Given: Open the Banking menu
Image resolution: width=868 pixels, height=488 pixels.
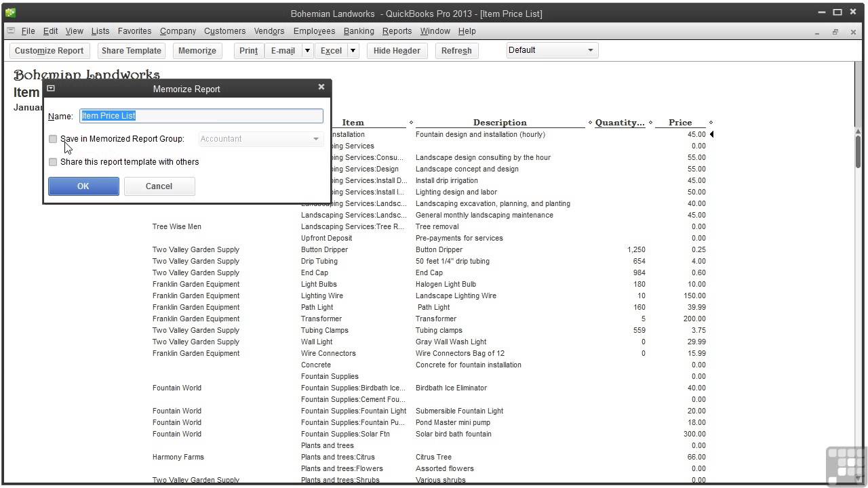Looking at the screenshot, I should (x=359, y=31).
